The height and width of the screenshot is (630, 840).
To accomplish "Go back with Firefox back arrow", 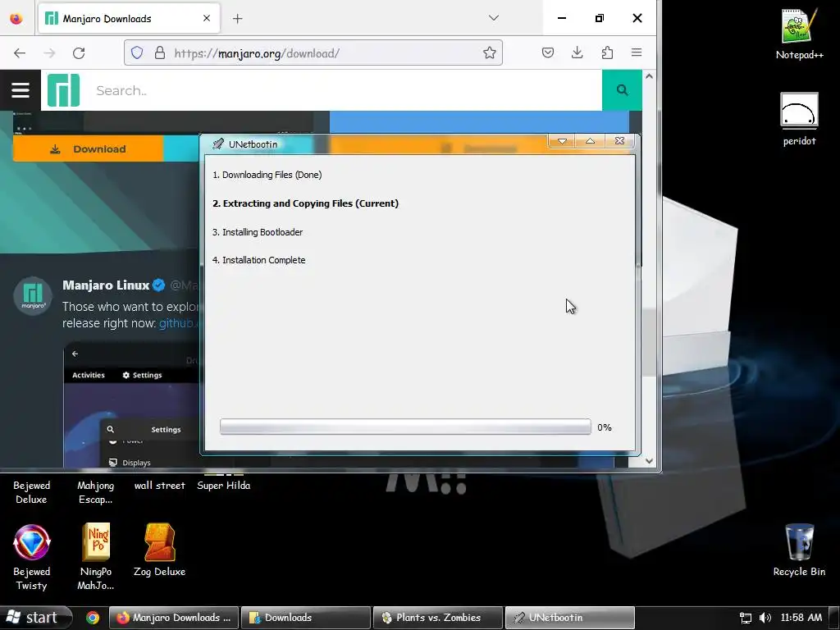I will pos(20,53).
